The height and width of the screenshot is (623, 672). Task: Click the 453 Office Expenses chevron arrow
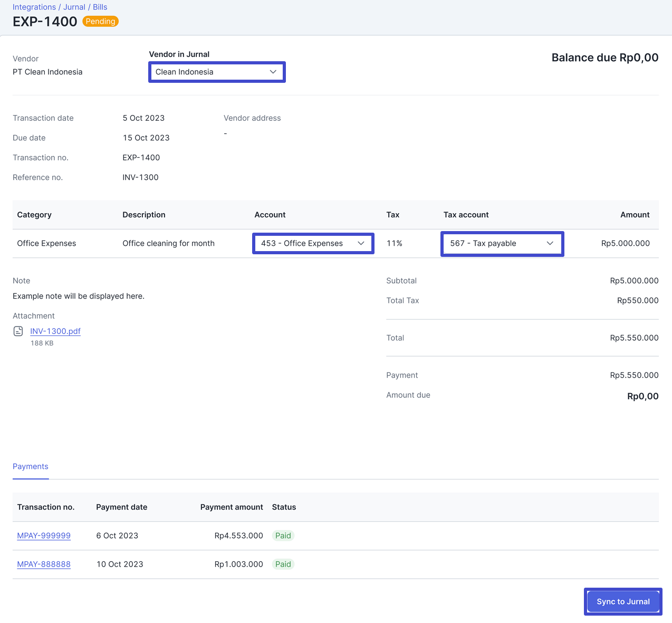pyautogui.click(x=361, y=243)
